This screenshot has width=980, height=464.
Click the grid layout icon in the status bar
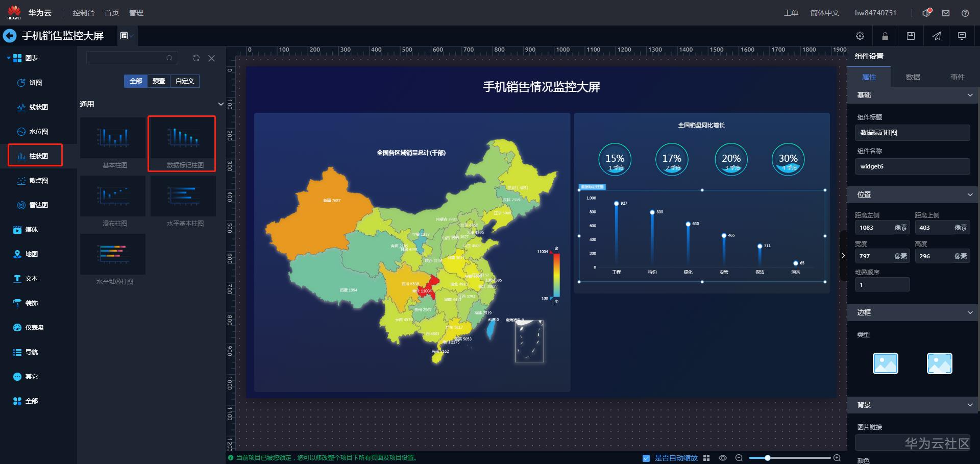tap(706, 458)
